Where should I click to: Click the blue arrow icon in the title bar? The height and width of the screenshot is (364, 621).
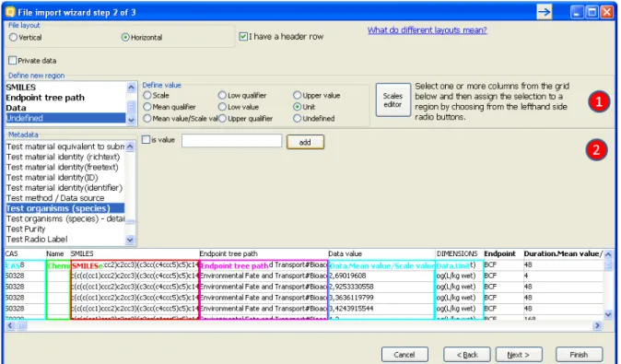click(545, 12)
